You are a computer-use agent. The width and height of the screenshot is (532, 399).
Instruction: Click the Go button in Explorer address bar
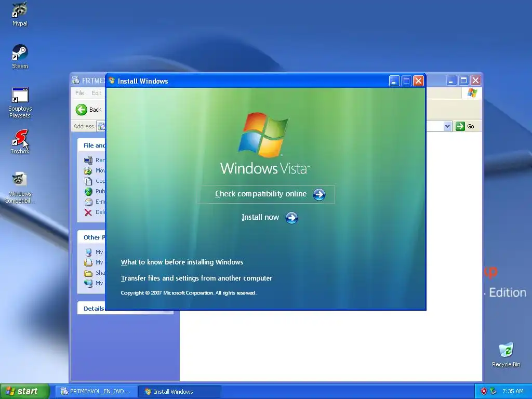[465, 126]
